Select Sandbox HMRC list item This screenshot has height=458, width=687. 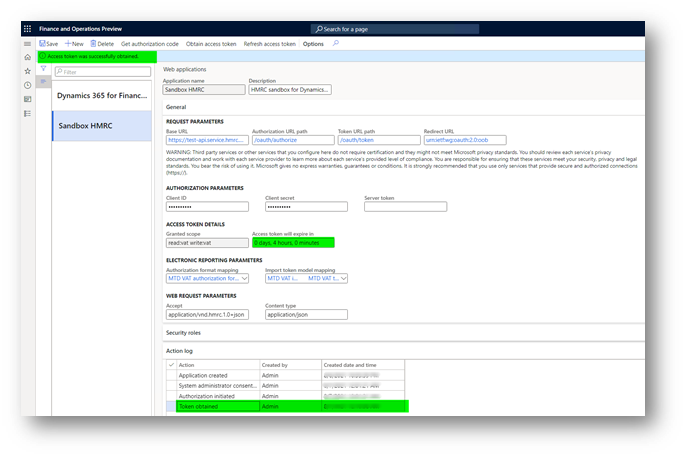tap(102, 126)
